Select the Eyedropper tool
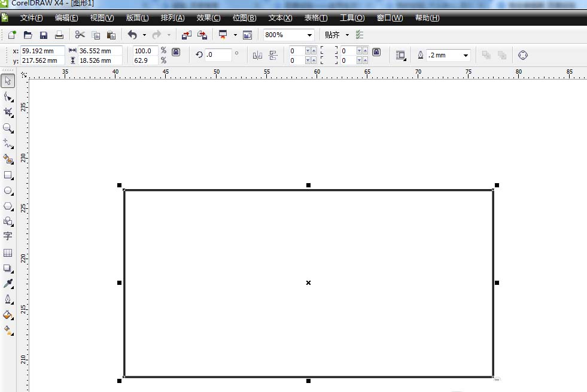This screenshot has height=392, width=587. pos(8,284)
